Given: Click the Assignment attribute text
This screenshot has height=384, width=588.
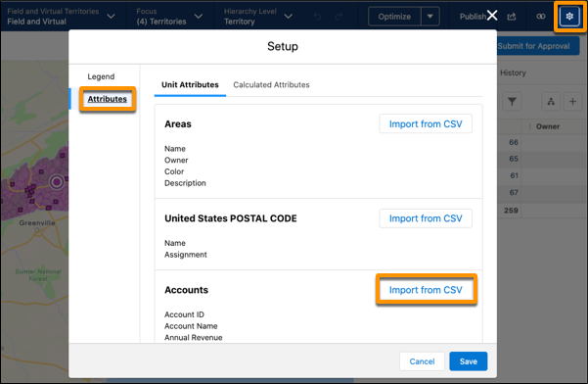Looking at the screenshot, I should pyautogui.click(x=185, y=255).
